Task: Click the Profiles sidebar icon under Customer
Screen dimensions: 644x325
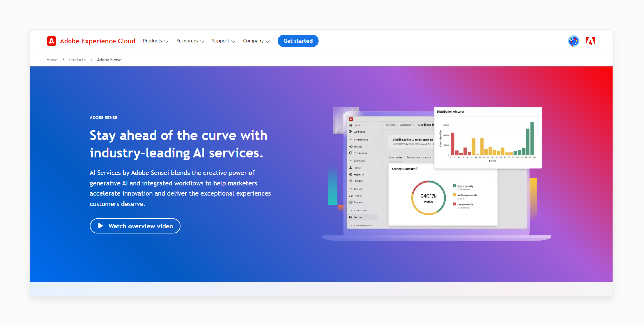Action: point(351,168)
